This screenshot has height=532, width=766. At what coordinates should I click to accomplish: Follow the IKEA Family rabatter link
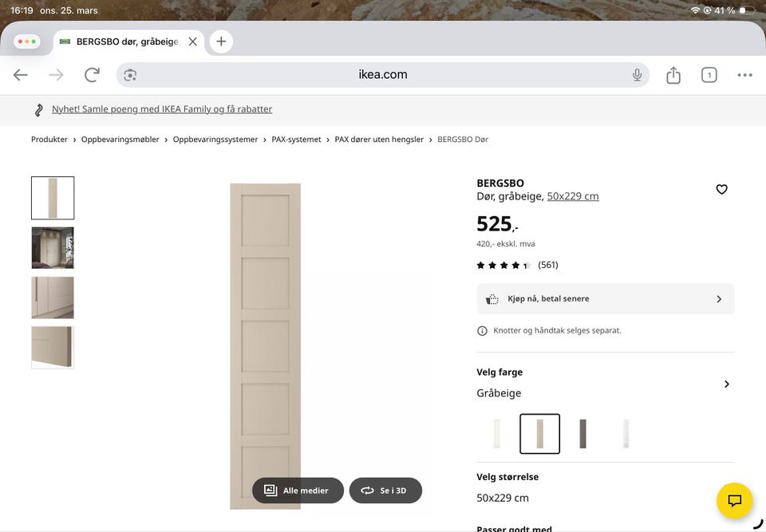160,108
